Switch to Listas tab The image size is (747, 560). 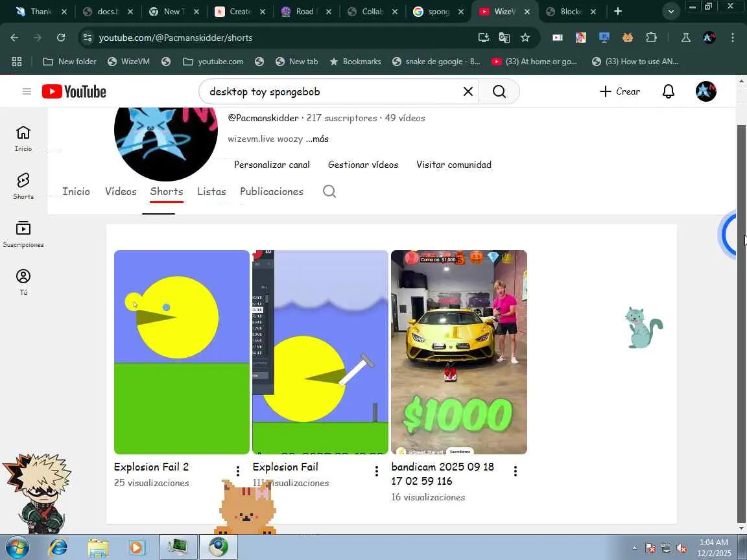coord(211,191)
